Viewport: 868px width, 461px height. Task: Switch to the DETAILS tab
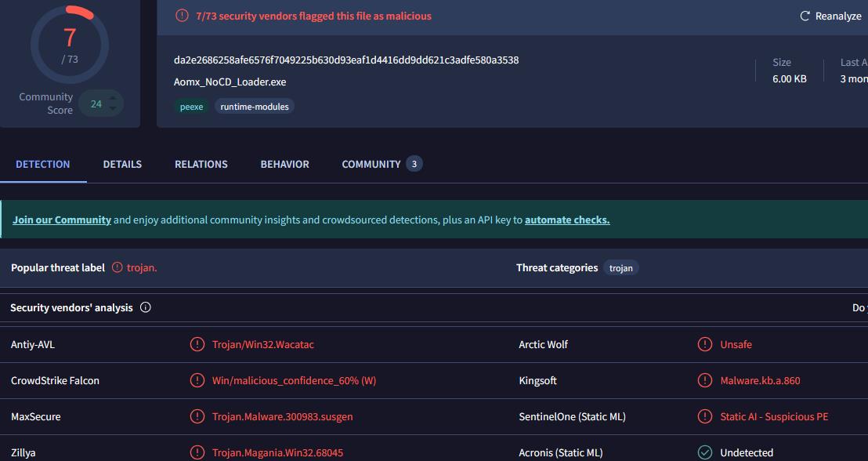click(122, 164)
